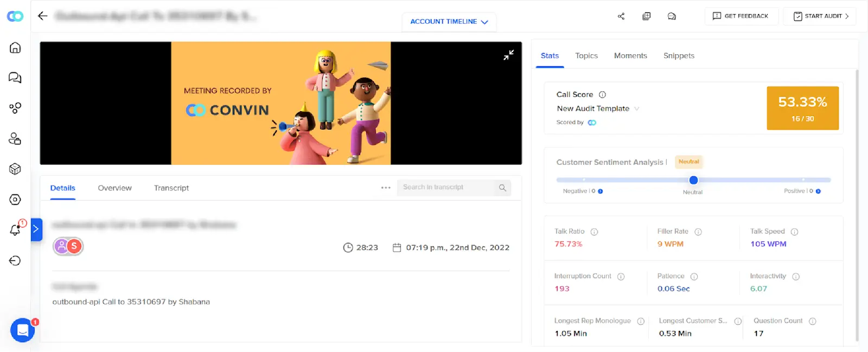
Task: Click the Positive sentiment info dot
Action: [x=818, y=191]
